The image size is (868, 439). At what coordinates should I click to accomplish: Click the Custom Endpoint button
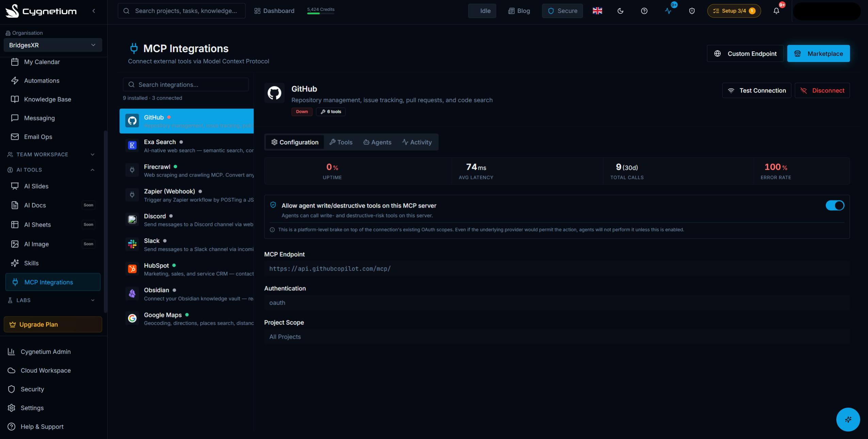point(745,53)
